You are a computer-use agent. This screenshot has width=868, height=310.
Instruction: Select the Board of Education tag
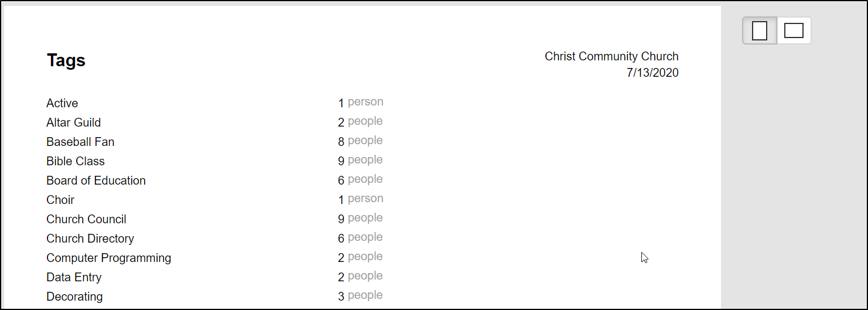pos(96,180)
